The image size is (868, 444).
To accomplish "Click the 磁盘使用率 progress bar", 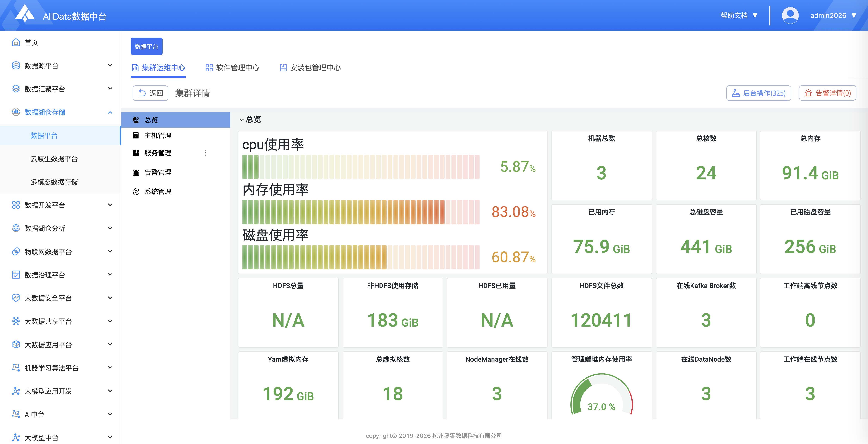I will (361, 257).
